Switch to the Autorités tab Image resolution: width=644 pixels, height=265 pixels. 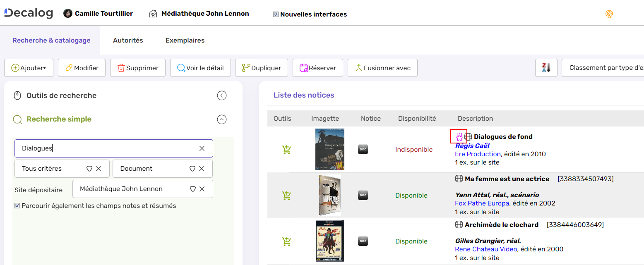tap(128, 40)
